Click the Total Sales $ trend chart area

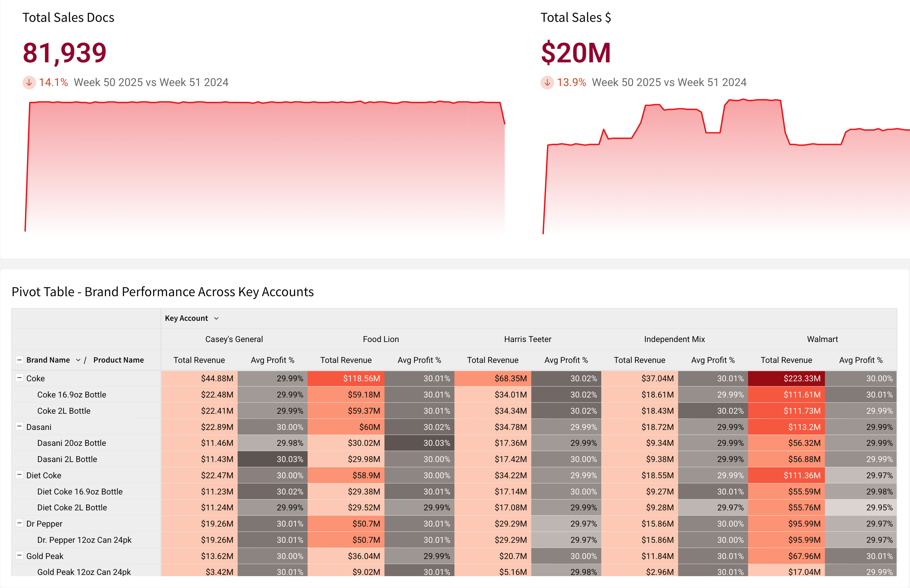(x=726, y=172)
